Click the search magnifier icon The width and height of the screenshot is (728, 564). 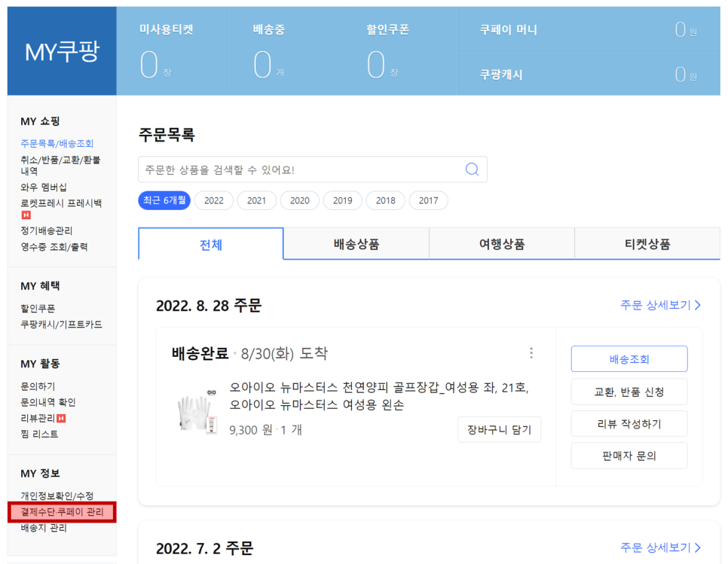(x=472, y=169)
